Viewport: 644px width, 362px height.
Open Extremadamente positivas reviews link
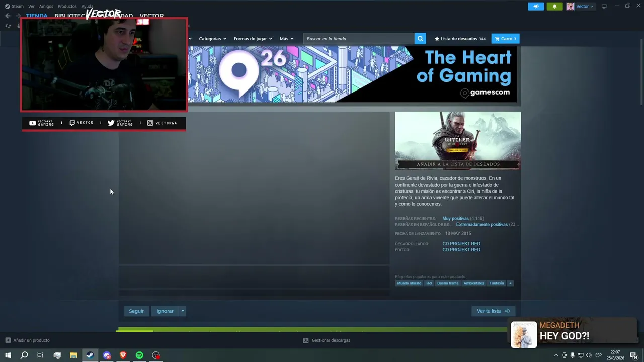[482, 225]
